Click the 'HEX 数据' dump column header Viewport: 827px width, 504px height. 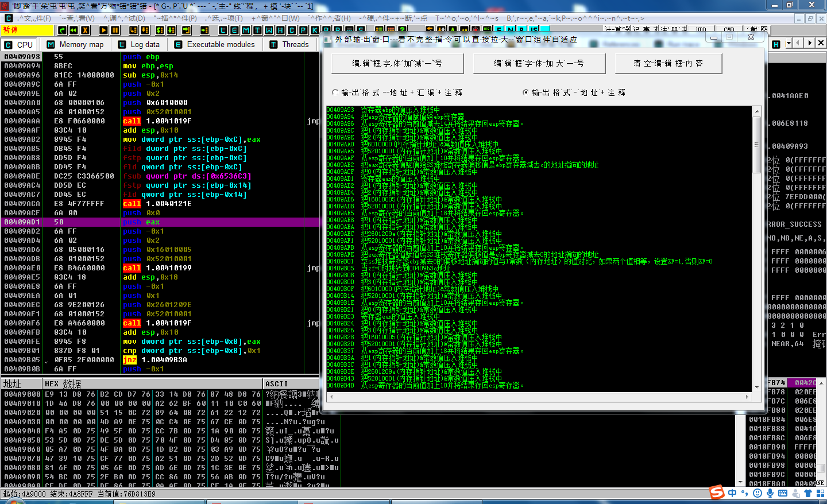click(x=153, y=383)
